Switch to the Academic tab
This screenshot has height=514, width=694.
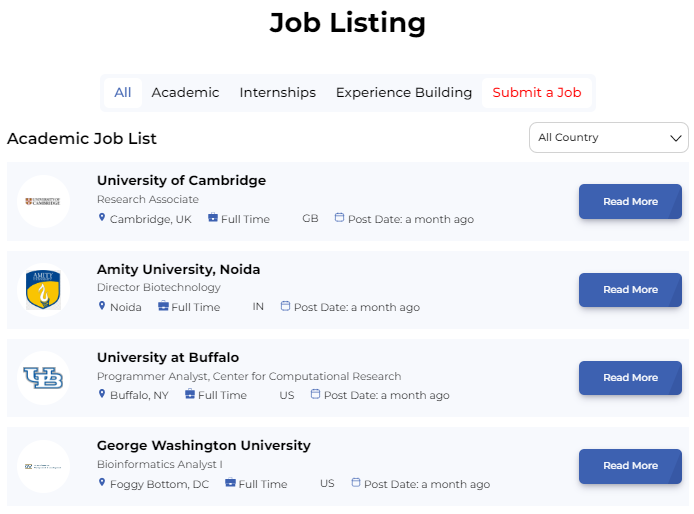click(x=185, y=93)
